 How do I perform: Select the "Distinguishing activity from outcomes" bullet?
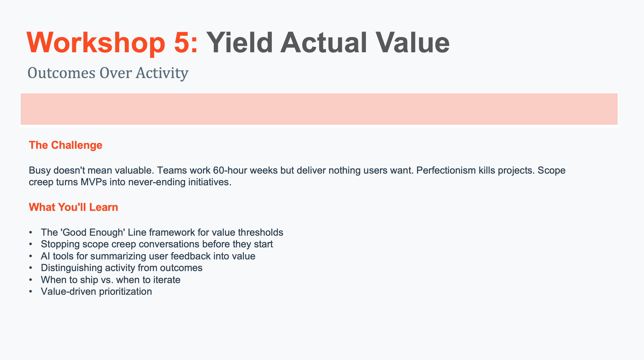pyautogui.click(x=122, y=268)
